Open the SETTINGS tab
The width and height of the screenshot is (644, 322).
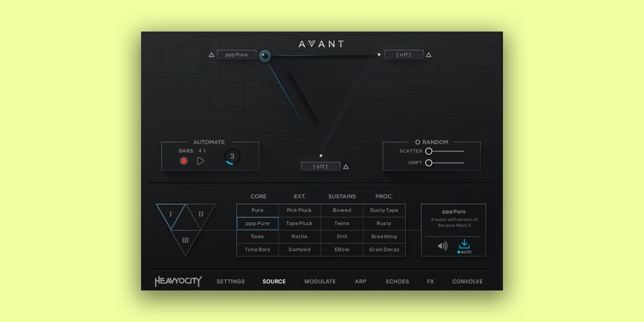point(231,281)
